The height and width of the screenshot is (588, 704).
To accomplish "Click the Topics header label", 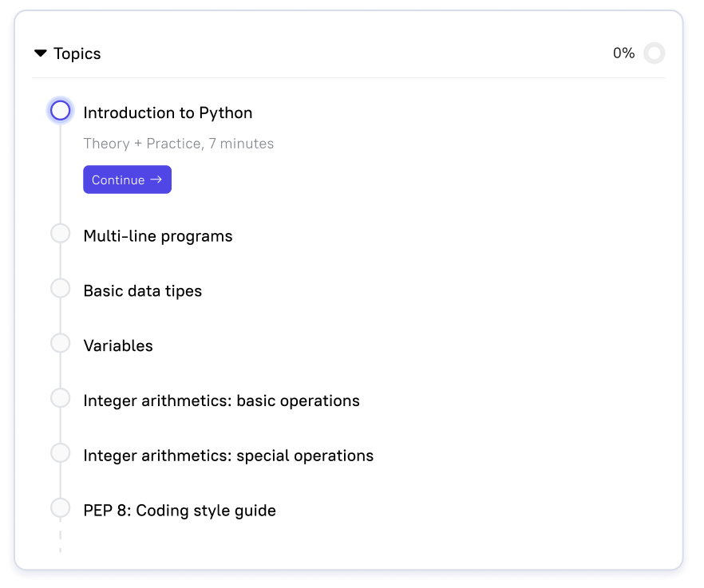I will (x=77, y=53).
